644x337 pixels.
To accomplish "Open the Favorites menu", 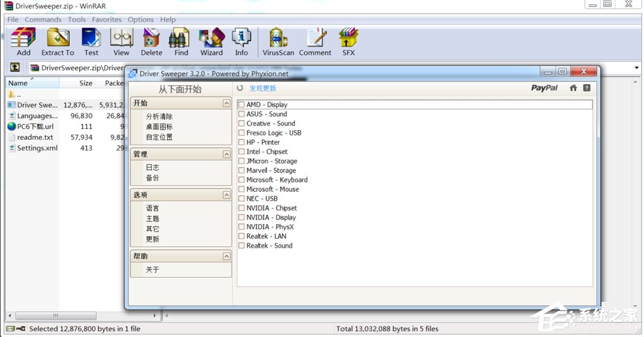I will pyautogui.click(x=106, y=20).
